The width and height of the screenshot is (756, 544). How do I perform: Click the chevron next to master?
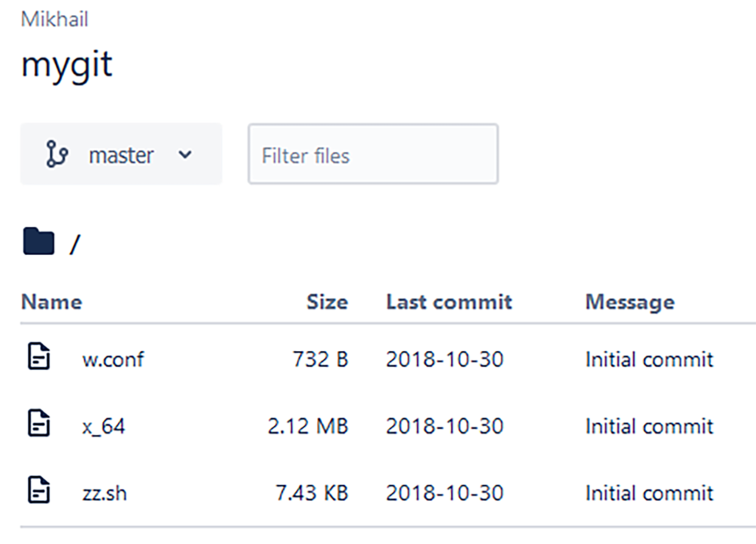click(x=186, y=155)
